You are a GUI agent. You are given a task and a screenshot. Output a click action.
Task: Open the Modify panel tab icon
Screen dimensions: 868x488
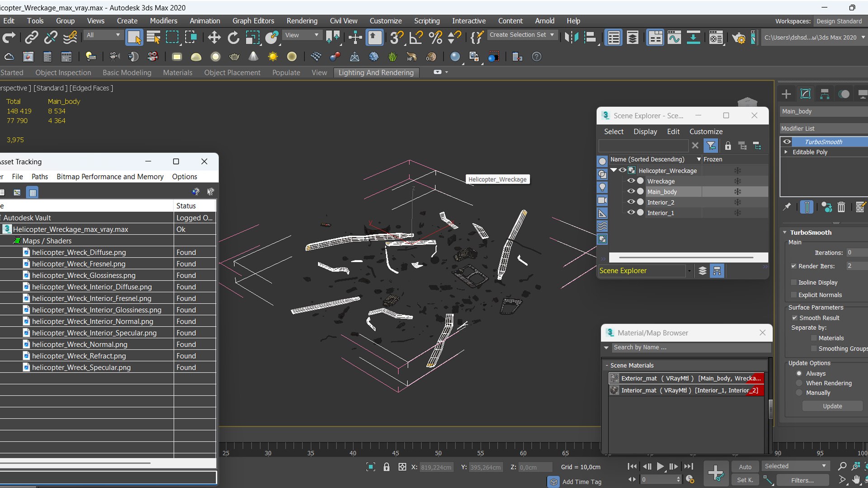click(x=805, y=94)
